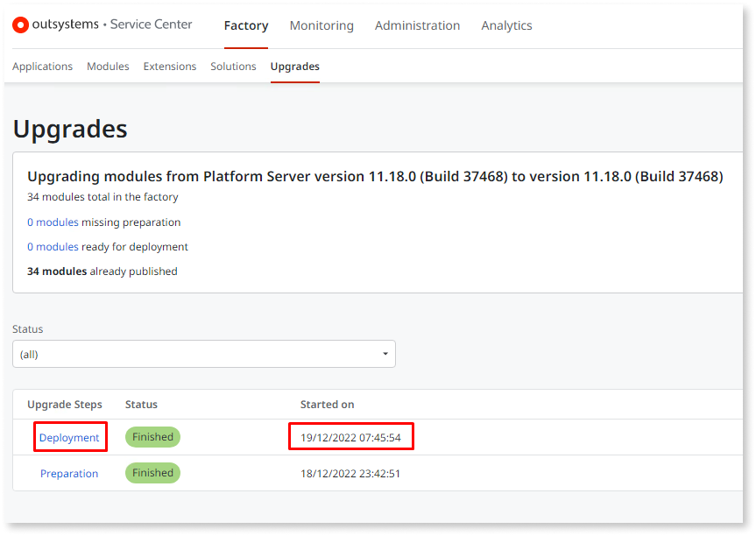Switch to the Monitoring section

click(321, 25)
